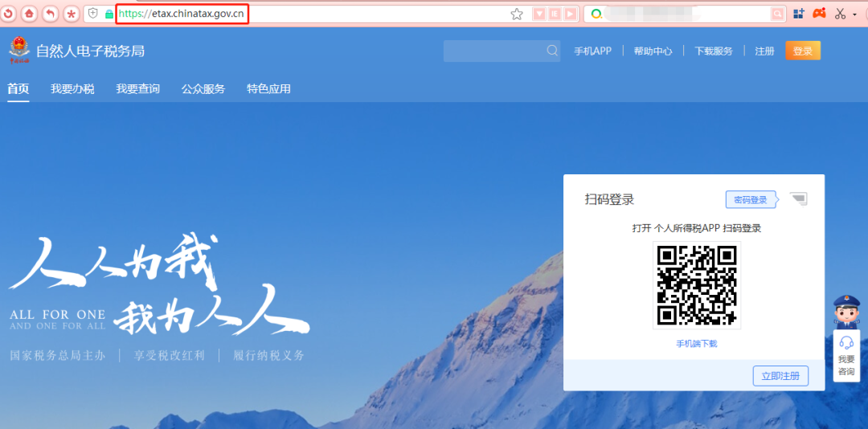Open the 下载服务 link
Viewport: 868px width, 429px height.
(714, 51)
